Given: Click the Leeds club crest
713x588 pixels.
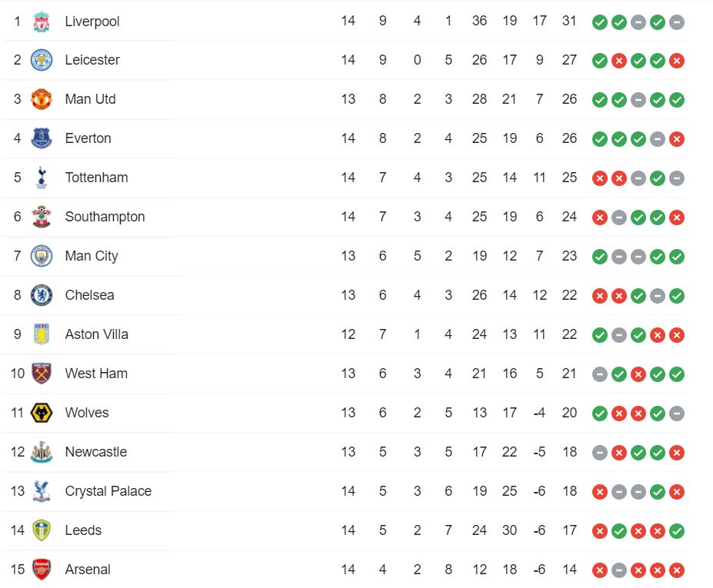Looking at the screenshot, I should coord(42,530).
